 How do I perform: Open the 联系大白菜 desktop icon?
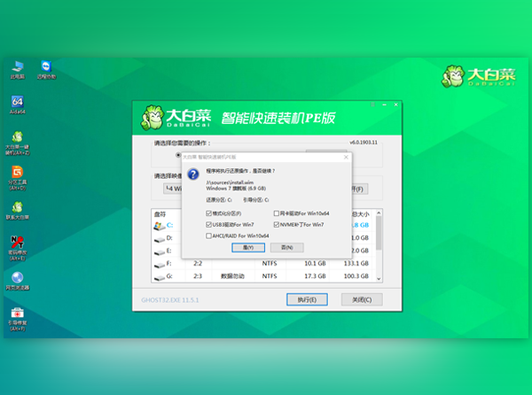coord(17,209)
